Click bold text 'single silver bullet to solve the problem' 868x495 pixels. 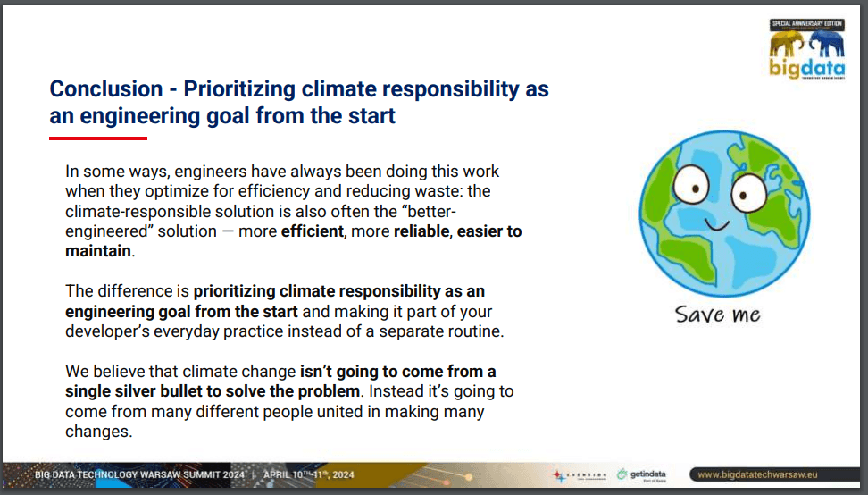[212, 391]
